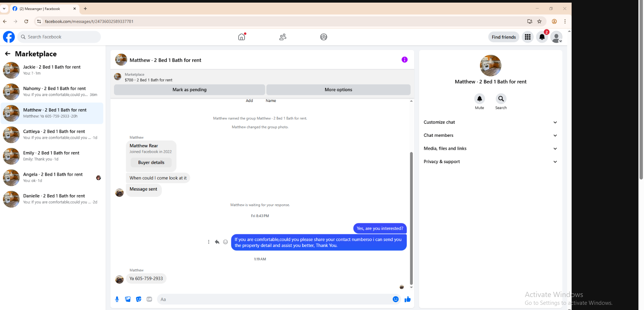
Task: Bookmark this page with star icon
Action: tap(539, 22)
